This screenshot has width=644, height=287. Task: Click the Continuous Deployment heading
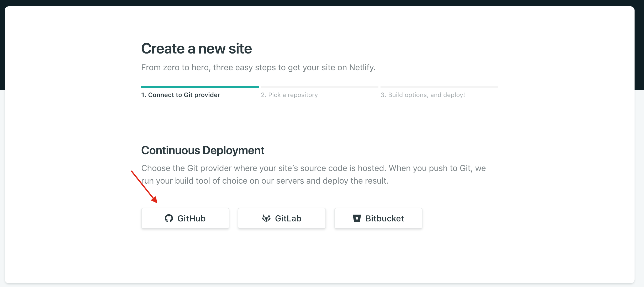tap(203, 150)
